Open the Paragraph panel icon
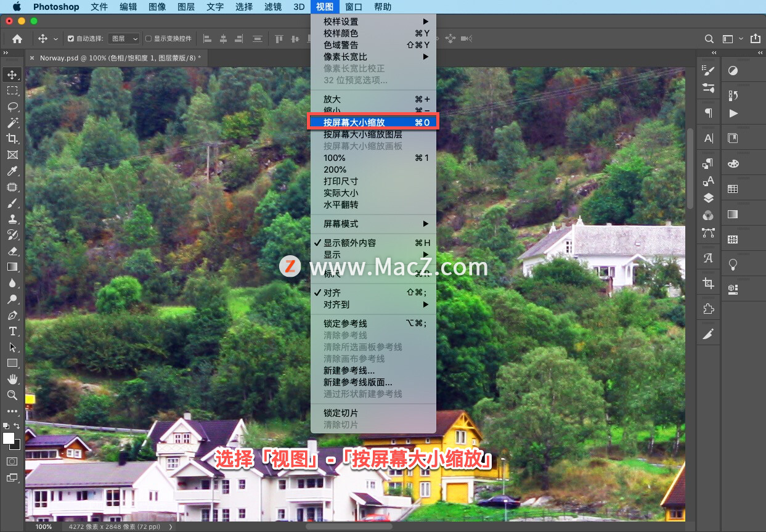Image resolution: width=766 pixels, height=532 pixels. pyautogui.click(x=708, y=113)
